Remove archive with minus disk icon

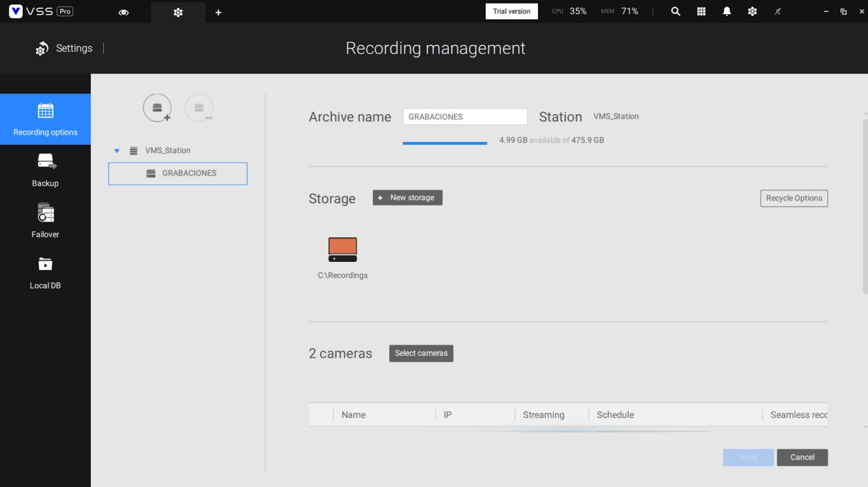point(199,107)
